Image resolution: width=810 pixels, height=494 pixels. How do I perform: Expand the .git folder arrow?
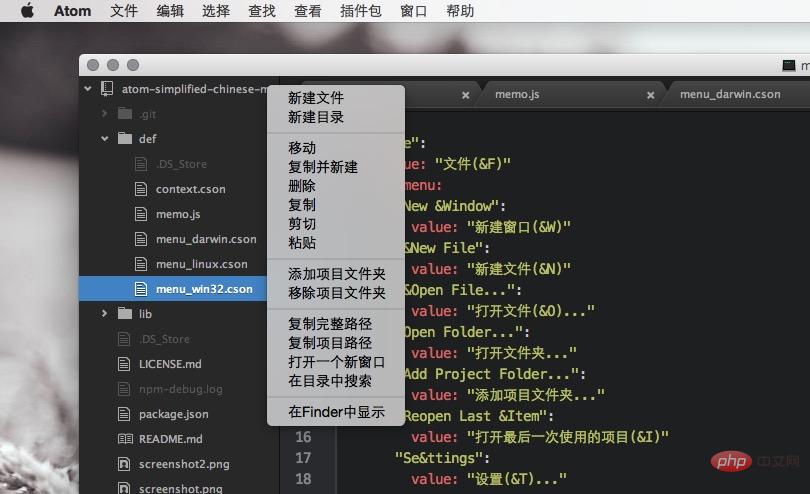pos(104,113)
